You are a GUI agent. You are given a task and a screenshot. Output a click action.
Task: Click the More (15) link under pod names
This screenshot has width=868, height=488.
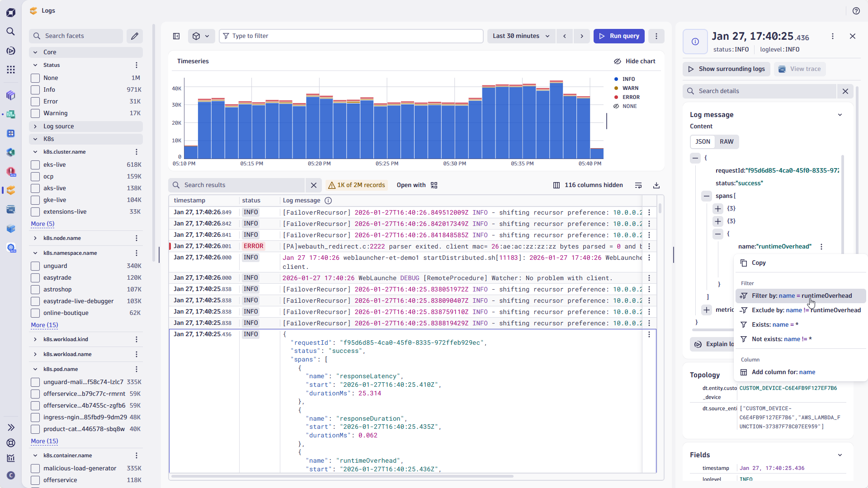click(44, 441)
